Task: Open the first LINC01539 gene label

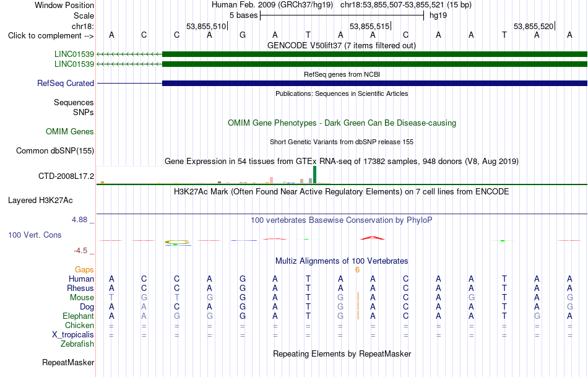Action: pos(74,54)
